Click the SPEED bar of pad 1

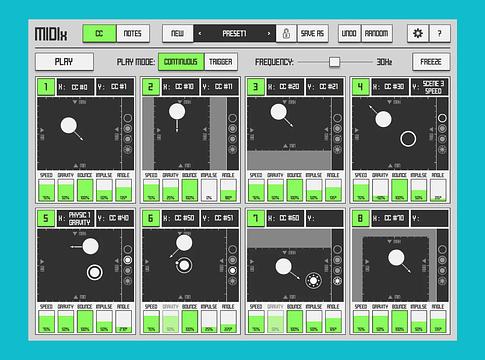click(x=46, y=190)
